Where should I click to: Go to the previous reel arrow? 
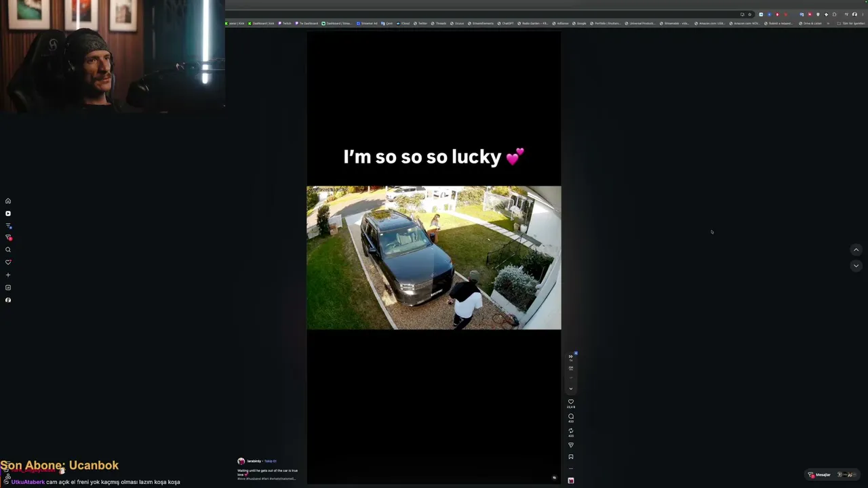pos(856,249)
